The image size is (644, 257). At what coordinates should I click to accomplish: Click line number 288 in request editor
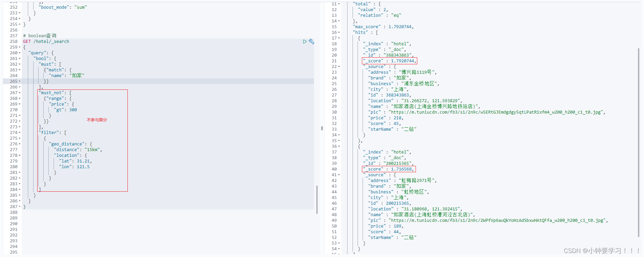click(x=14, y=212)
